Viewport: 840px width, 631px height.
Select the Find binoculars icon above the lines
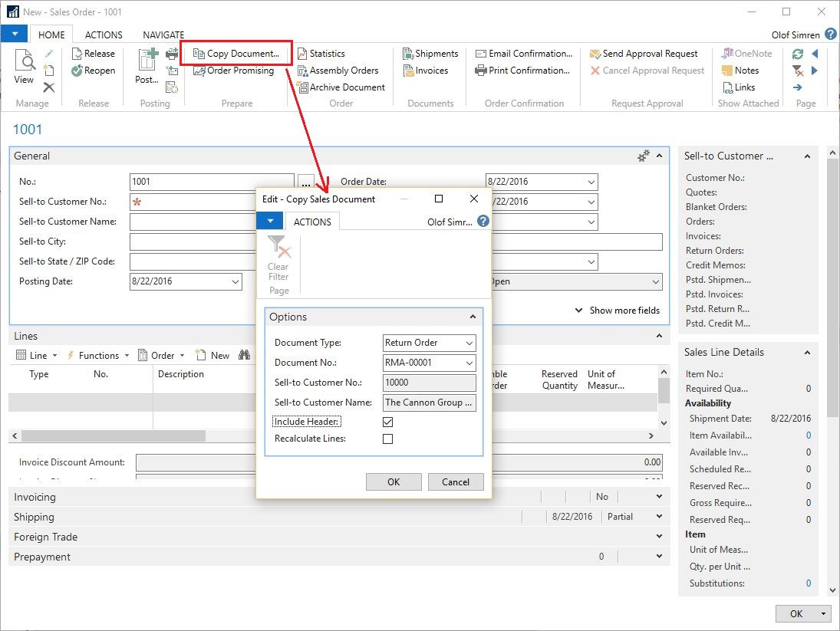[x=245, y=354]
